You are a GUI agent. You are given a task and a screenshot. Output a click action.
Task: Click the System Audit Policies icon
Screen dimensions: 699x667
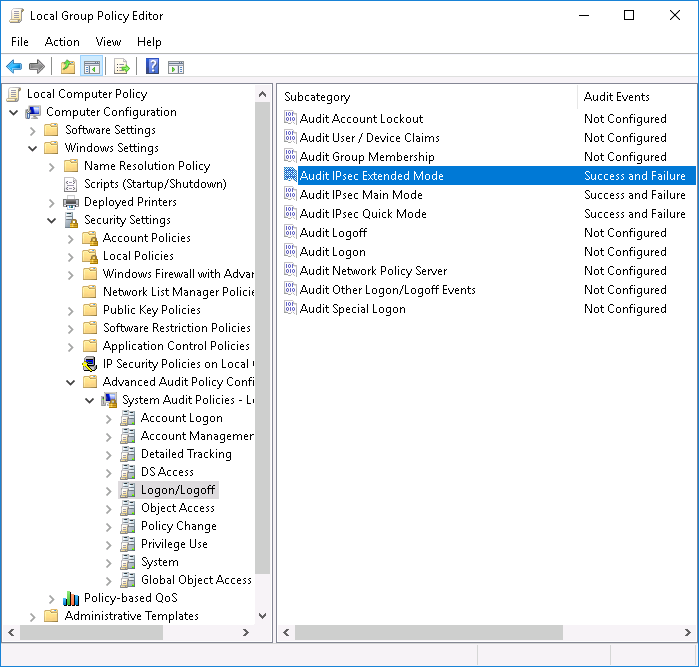(109, 400)
